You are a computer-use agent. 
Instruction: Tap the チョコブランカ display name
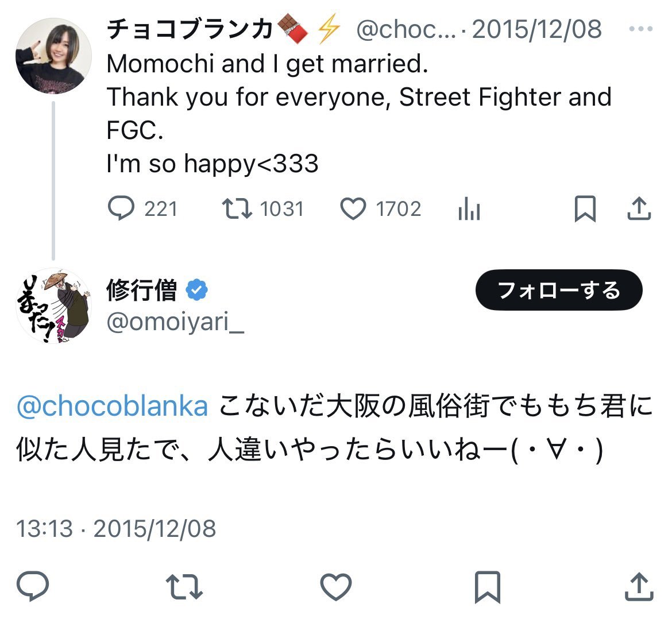click(x=190, y=29)
